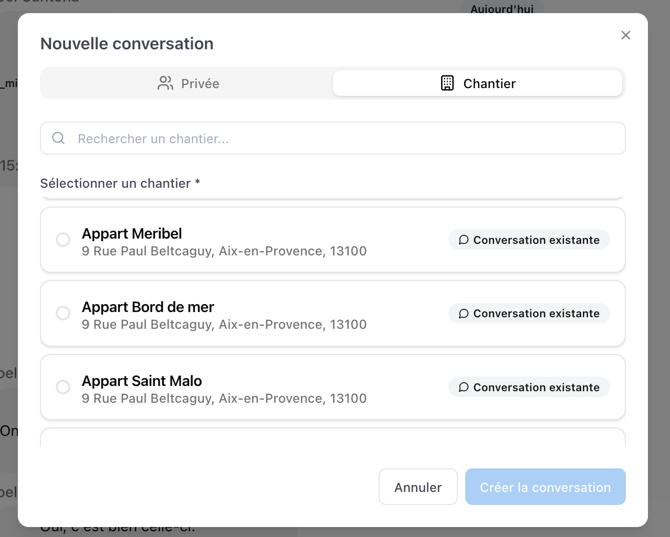
Task: Close the Nouvelle conversation dialog
Action: (625, 35)
